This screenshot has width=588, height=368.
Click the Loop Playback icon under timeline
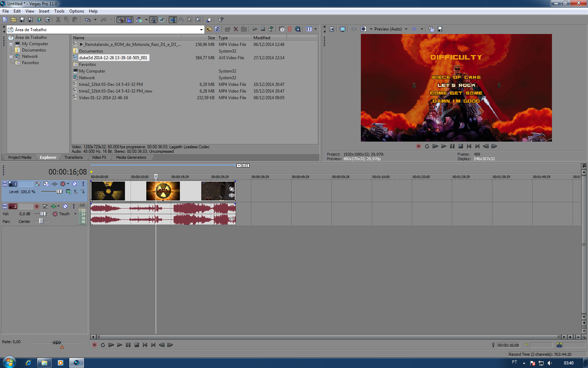pos(103,345)
